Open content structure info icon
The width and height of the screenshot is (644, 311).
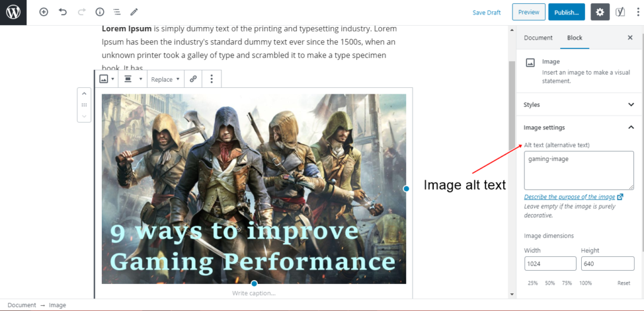(x=100, y=13)
